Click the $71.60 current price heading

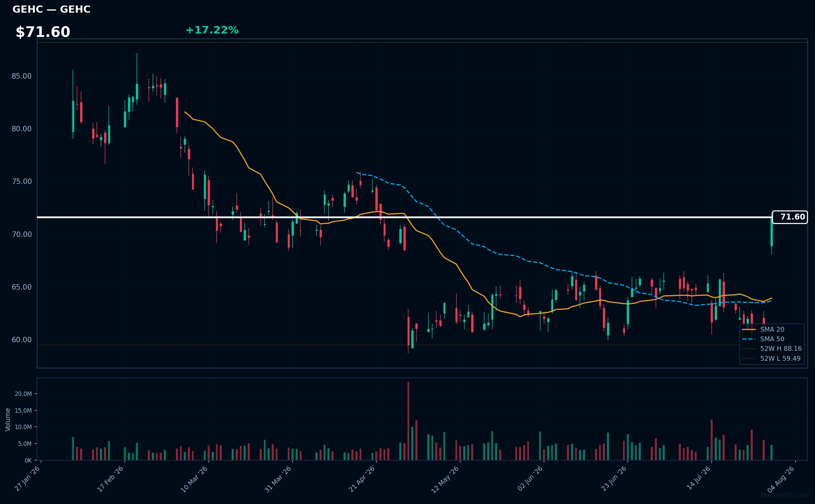[43, 32]
